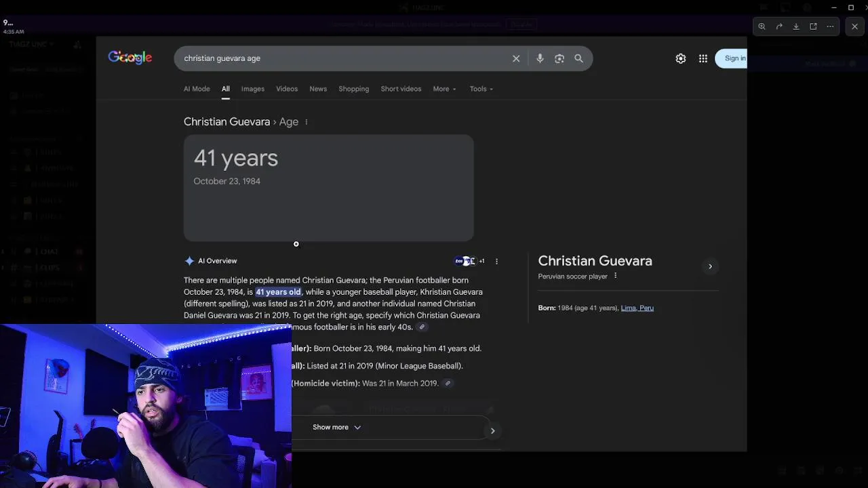The height and width of the screenshot is (488, 868).
Task: Click the zoom icon in the image viewer toolbar
Action: click(x=762, y=26)
